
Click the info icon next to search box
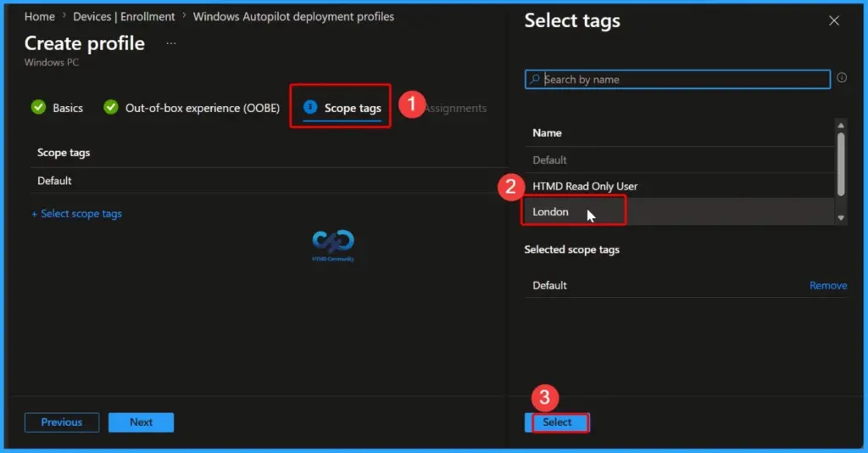tap(842, 78)
